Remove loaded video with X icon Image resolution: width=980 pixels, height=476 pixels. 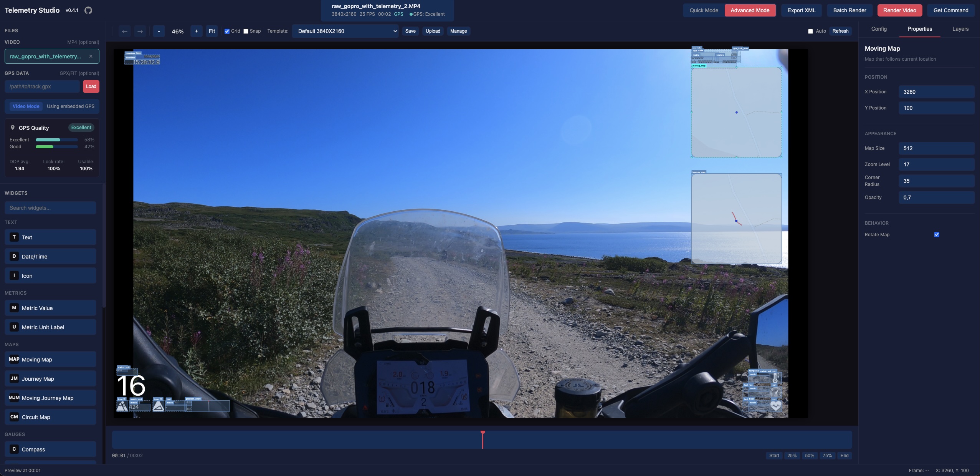pos(91,56)
